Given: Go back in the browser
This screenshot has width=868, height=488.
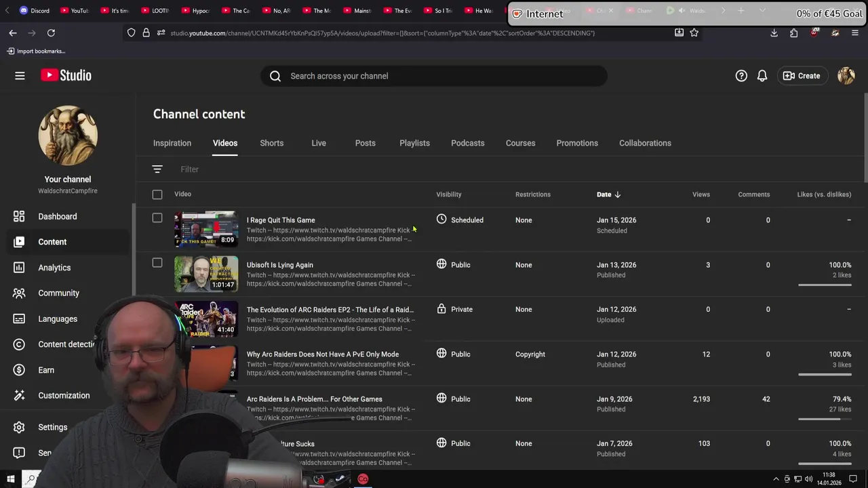Looking at the screenshot, I should pos(13,33).
